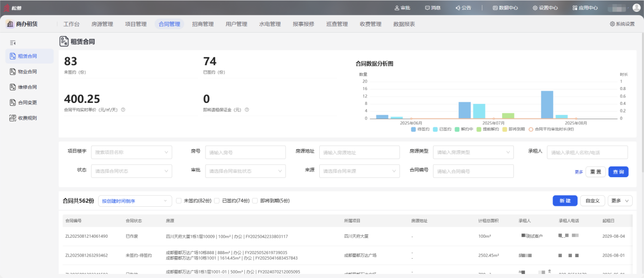The height and width of the screenshot is (278, 644).
Task: Click the 审批 person icon in header
Action: (397, 8)
